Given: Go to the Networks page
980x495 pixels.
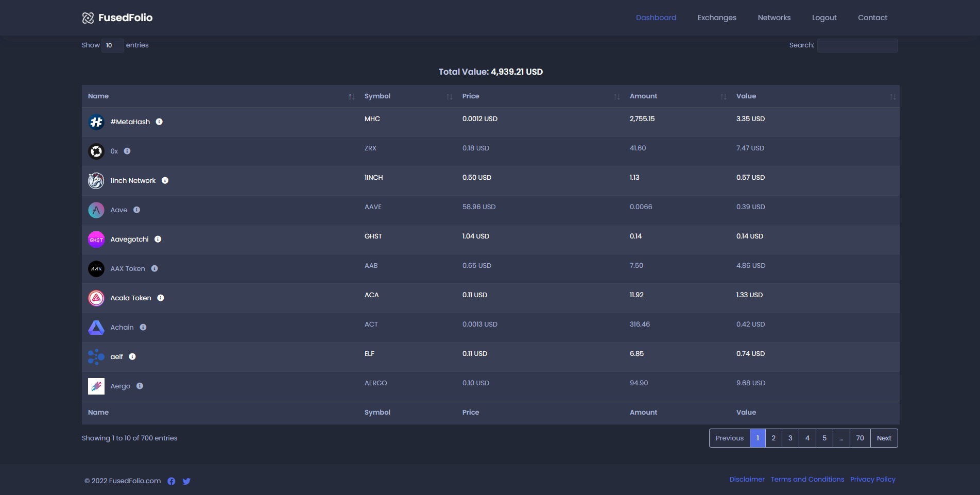Looking at the screenshot, I should [x=774, y=18].
